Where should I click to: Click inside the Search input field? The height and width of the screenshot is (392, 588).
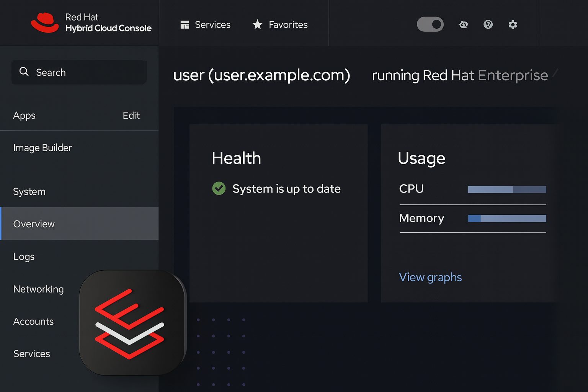78,72
